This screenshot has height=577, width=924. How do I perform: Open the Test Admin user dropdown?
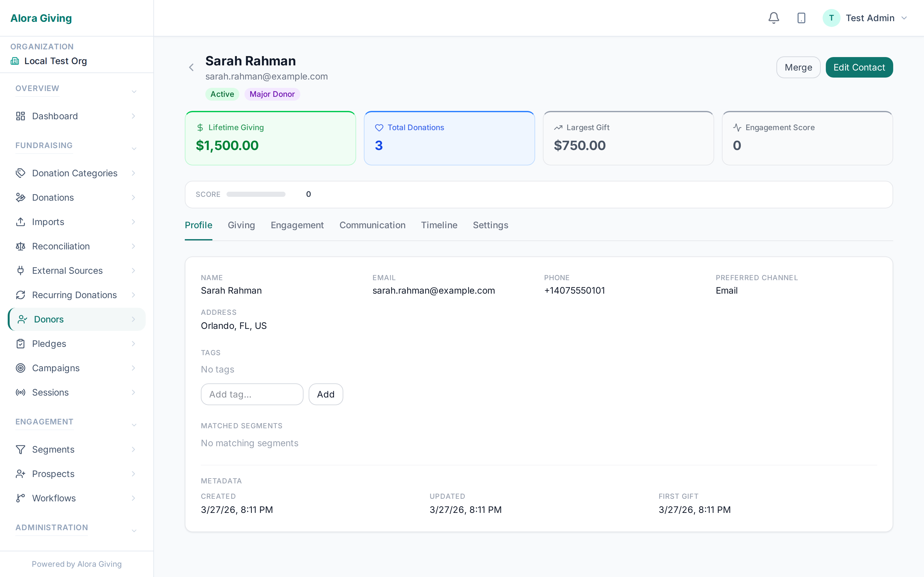(904, 18)
